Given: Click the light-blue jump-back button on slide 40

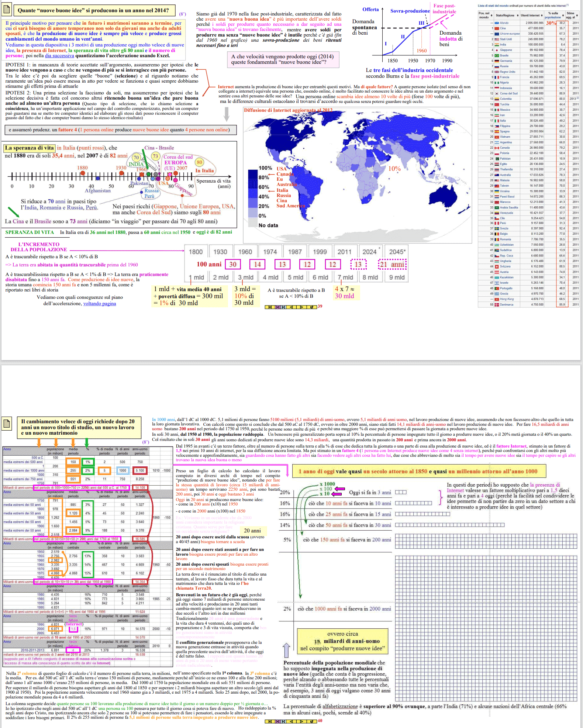Looking at the screenshot, I should 283,721.
